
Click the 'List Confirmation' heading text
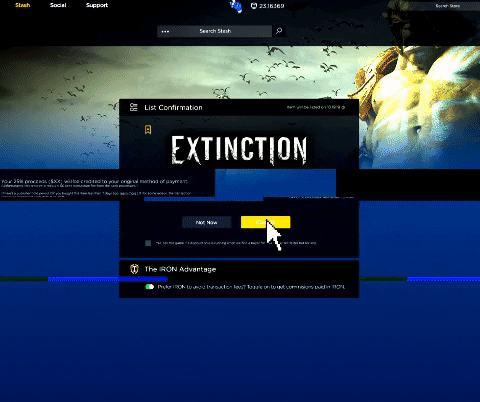[x=173, y=107]
